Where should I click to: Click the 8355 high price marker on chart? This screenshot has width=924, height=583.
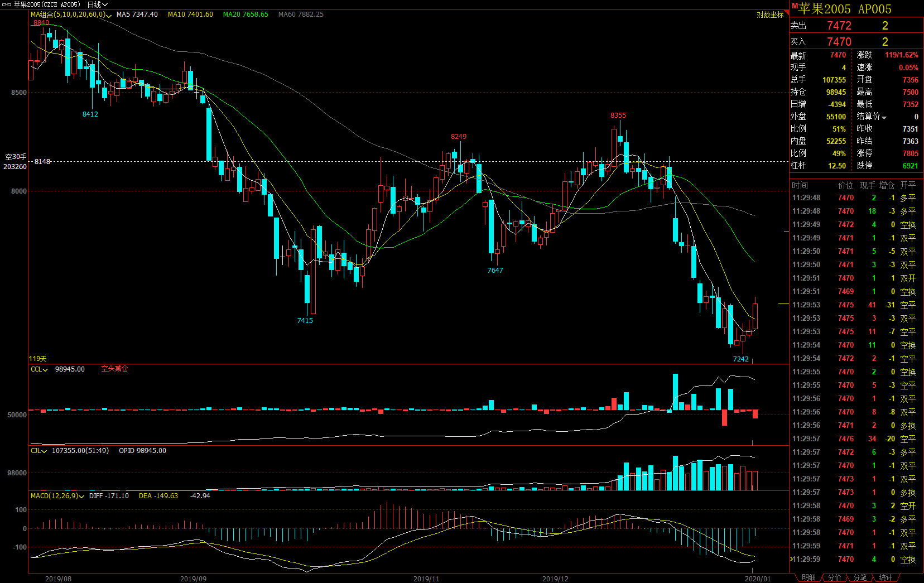pos(618,115)
